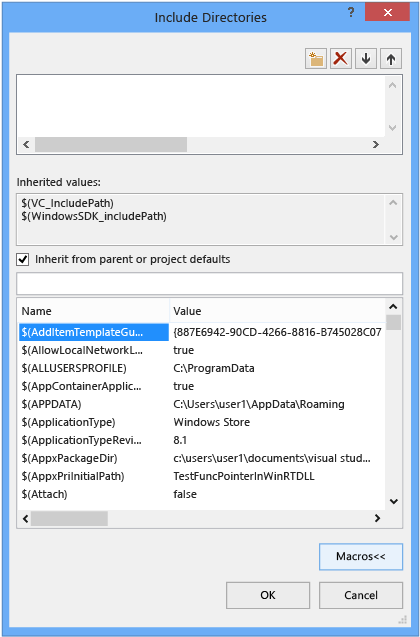Image resolution: width=420 pixels, height=637 pixels.
Task: Click the 8.1 value cell
Action: (x=180, y=440)
